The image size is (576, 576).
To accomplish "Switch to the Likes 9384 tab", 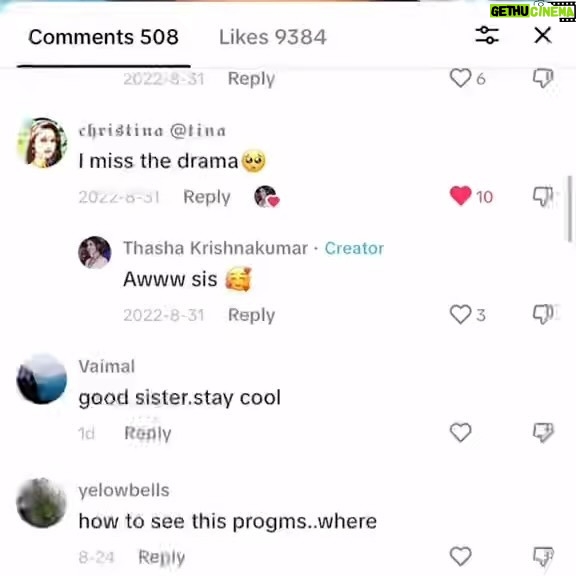I will point(273,37).
